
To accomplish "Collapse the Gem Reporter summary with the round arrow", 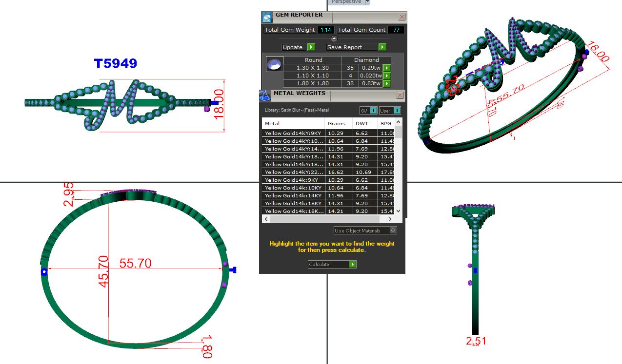I will (x=334, y=38).
